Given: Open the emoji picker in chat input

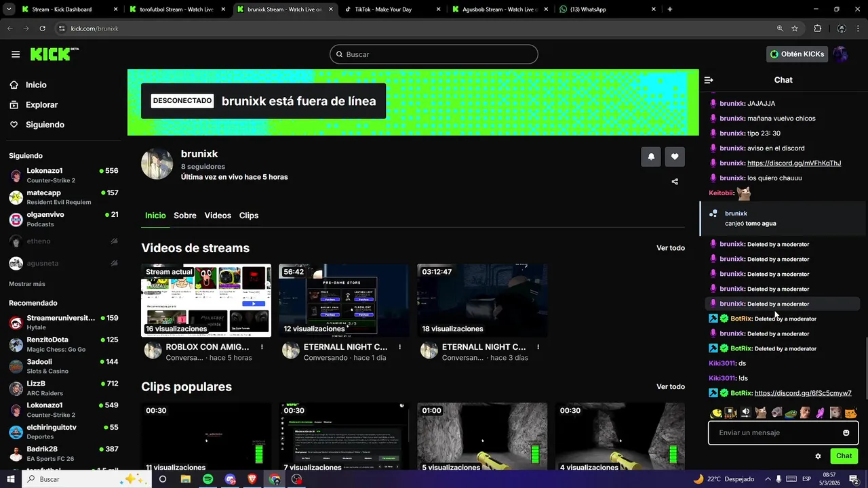Looking at the screenshot, I should pyautogui.click(x=846, y=432).
